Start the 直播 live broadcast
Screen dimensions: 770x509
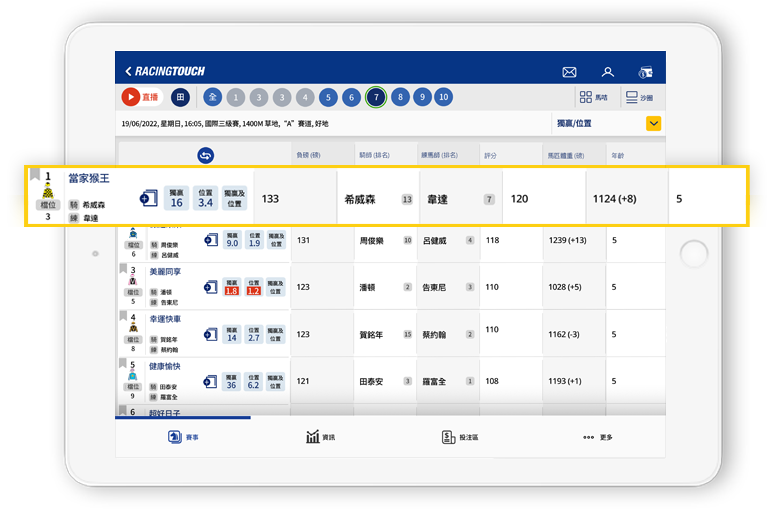(x=140, y=97)
